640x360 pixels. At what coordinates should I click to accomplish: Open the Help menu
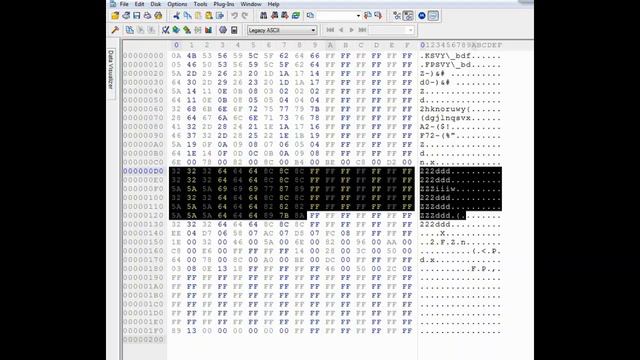(x=273, y=4)
